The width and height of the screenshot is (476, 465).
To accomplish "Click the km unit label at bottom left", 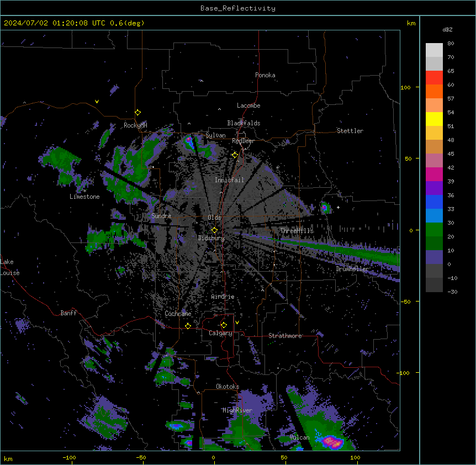I will 8,459.
